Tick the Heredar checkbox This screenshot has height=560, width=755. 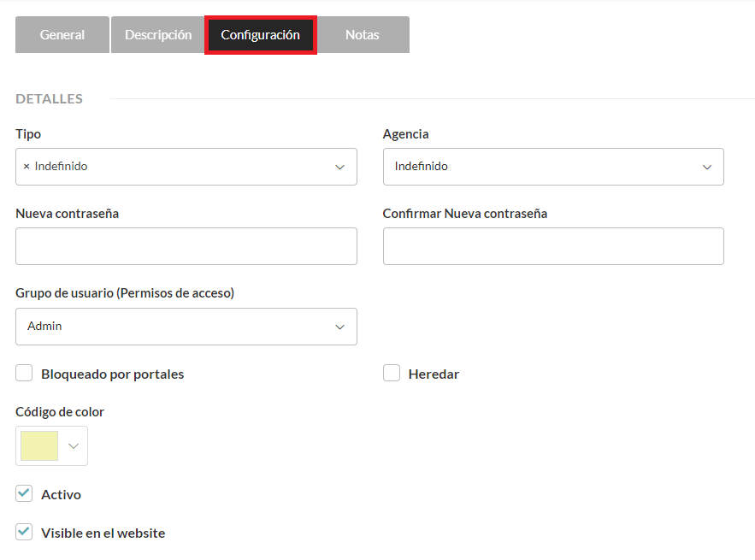tap(392, 373)
